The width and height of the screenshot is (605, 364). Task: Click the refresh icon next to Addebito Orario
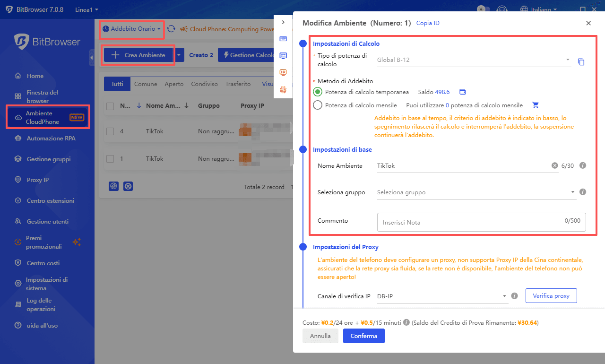[x=171, y=29]
